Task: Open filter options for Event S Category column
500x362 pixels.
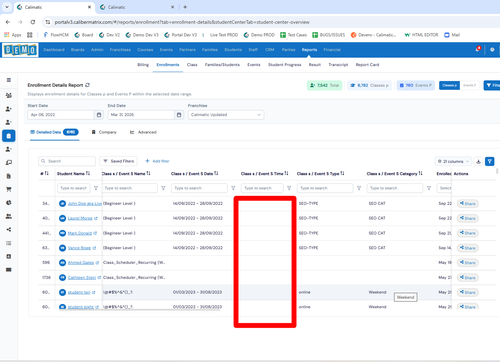Action: (429, 188)
